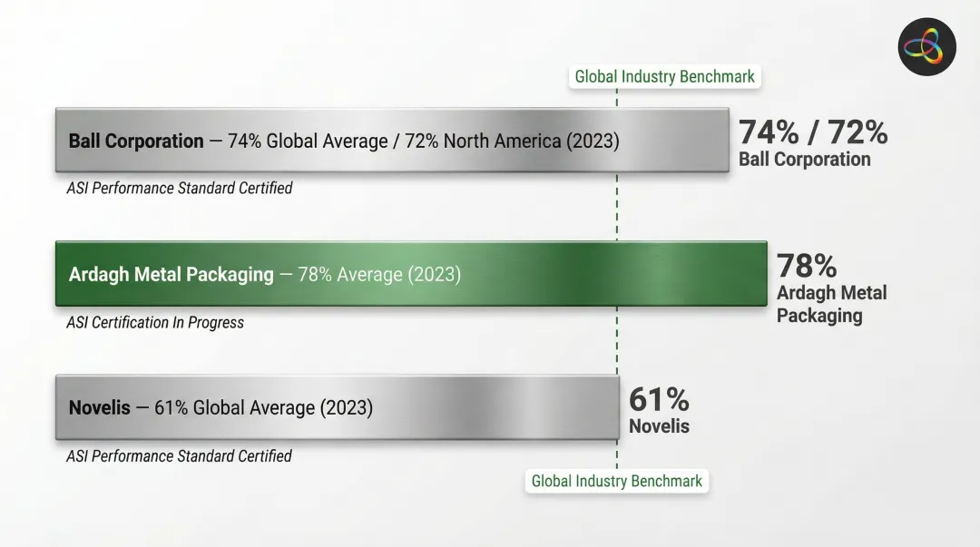Viewport: 980px width, 547px height.
Task: Click the '61%' value text
Action: coord(659,399)
